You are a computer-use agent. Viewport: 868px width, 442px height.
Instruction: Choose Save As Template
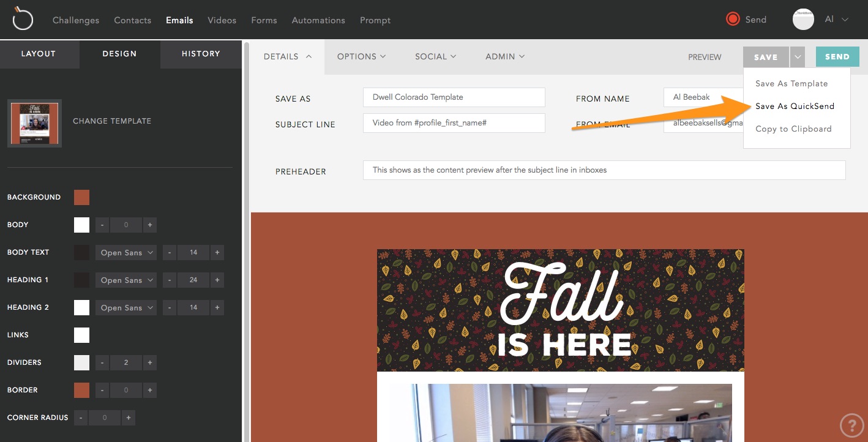[791, 83]
